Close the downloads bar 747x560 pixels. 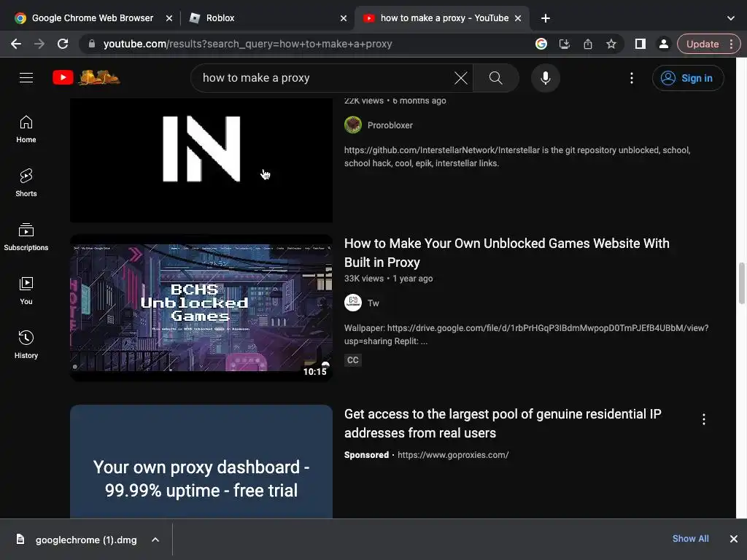click(733, 539)
